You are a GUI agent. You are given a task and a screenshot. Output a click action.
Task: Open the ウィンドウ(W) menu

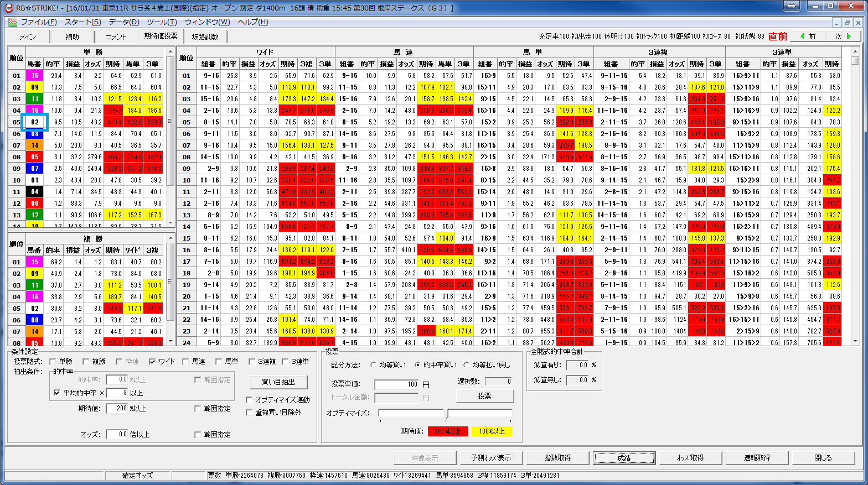coord(207,22)
